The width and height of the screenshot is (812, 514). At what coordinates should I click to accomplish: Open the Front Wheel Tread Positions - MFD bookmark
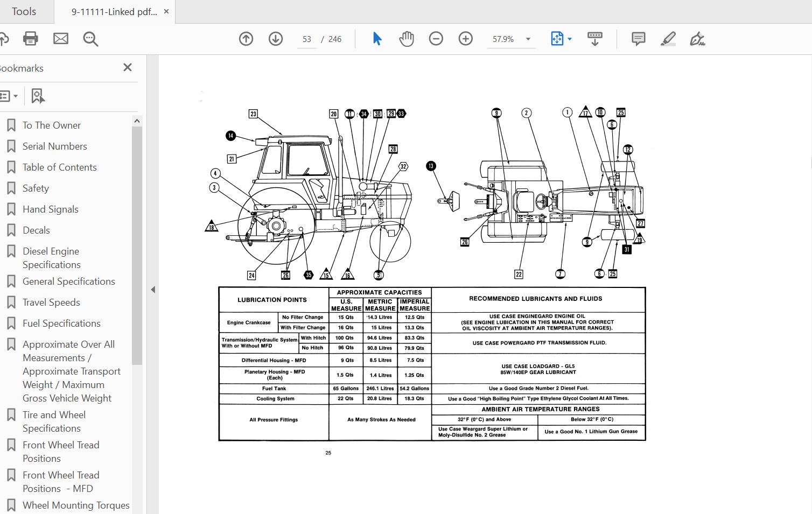click(61, 482)
